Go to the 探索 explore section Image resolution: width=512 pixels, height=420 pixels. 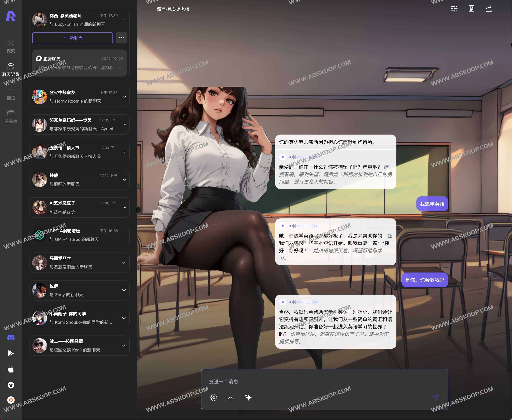[x=11, y=46]
